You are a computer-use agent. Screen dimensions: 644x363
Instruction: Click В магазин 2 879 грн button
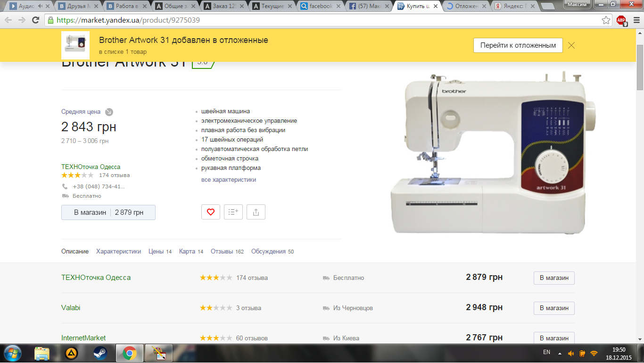pos(108,212)
